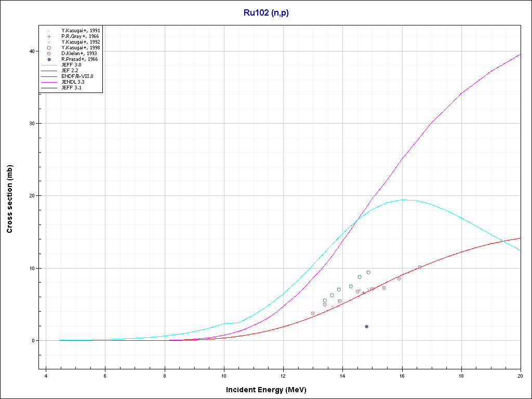This screenshot has height=399, width=532.
Task: Click the green Y.Kasugai 1998 legend marker
Action: point(49,48)
